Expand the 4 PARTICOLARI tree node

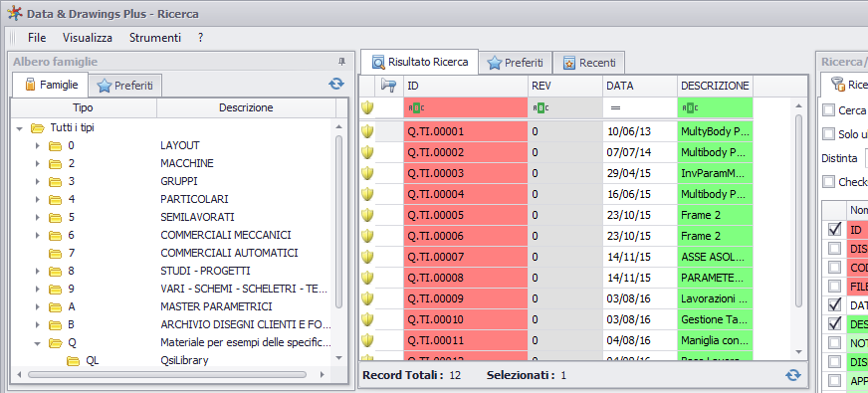(38, 199)
